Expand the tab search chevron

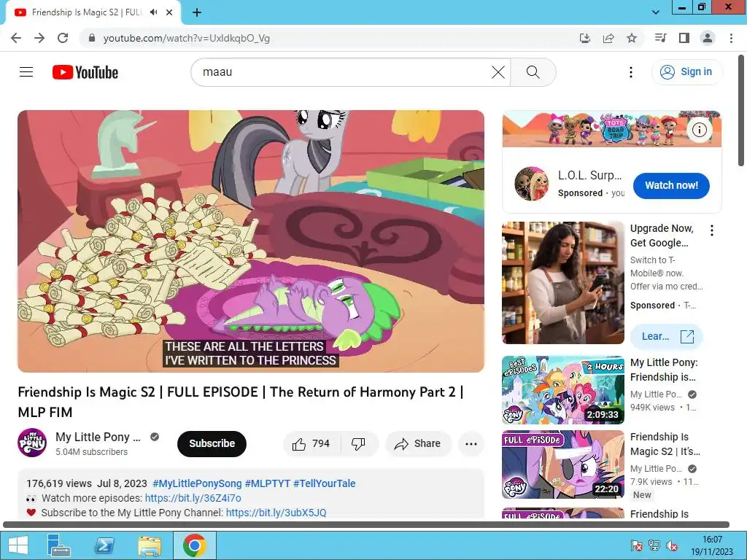[x=656, y=12]
